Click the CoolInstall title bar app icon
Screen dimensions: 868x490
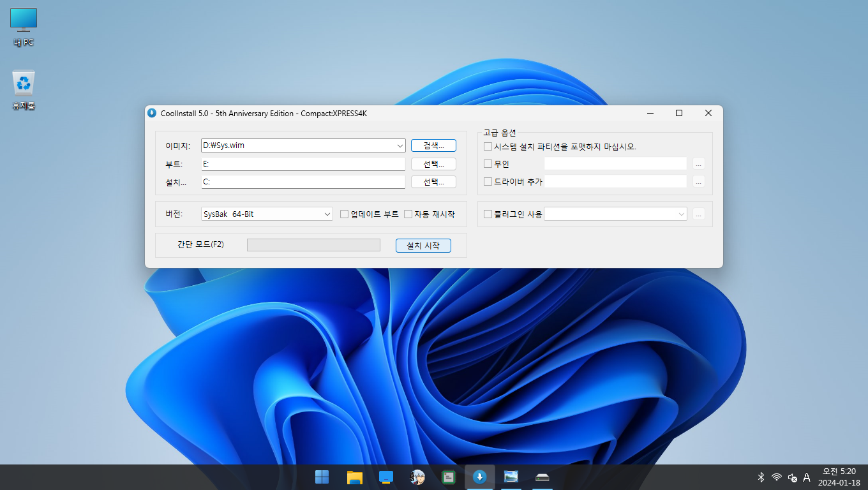click(152, 113)
